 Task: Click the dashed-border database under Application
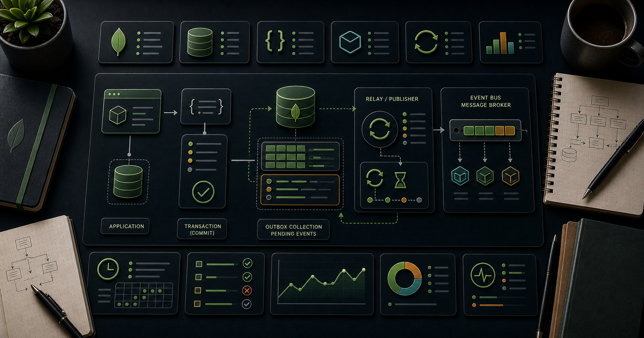(128, 182)
